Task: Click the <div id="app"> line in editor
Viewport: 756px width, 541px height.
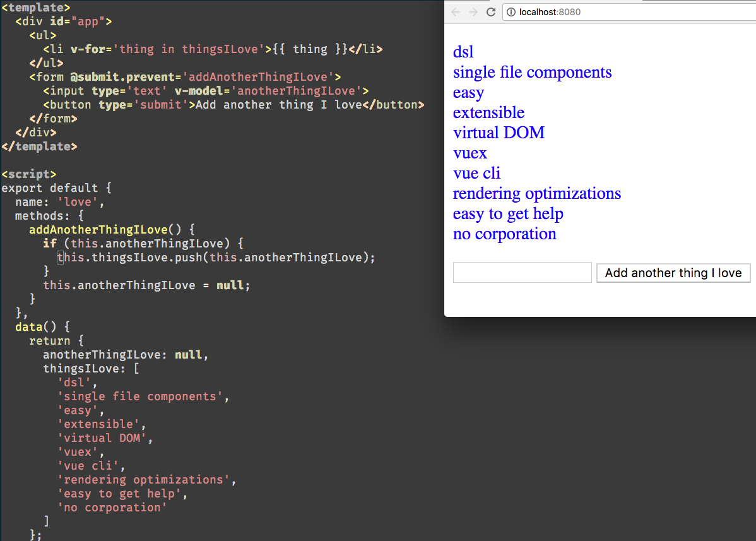Action: point(64,21)
